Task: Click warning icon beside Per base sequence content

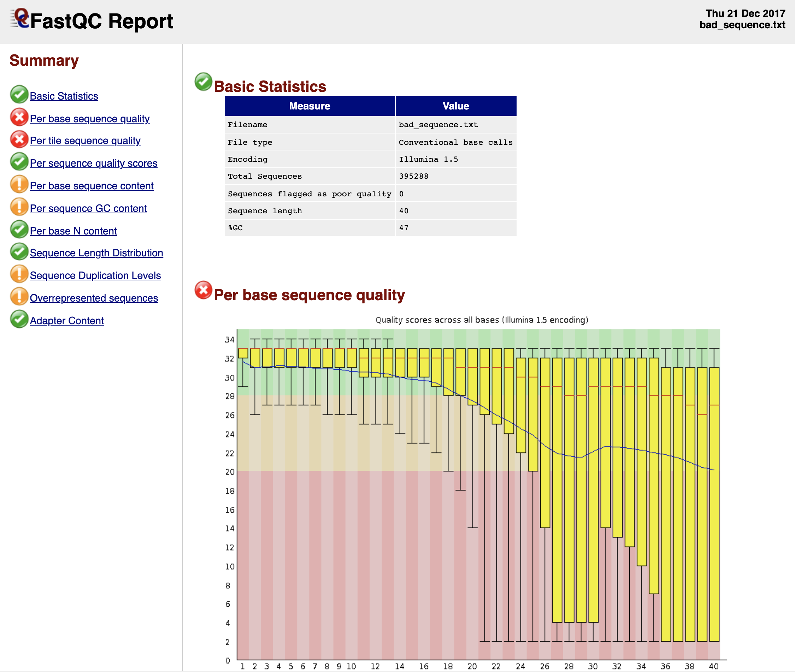Action: [19, 184]
